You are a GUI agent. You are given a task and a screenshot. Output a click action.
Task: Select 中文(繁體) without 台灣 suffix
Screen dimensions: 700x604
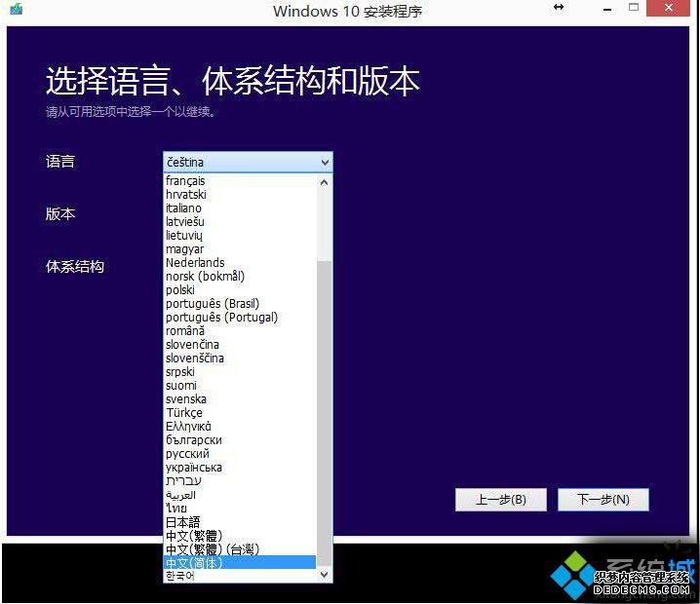pos(241,535)
